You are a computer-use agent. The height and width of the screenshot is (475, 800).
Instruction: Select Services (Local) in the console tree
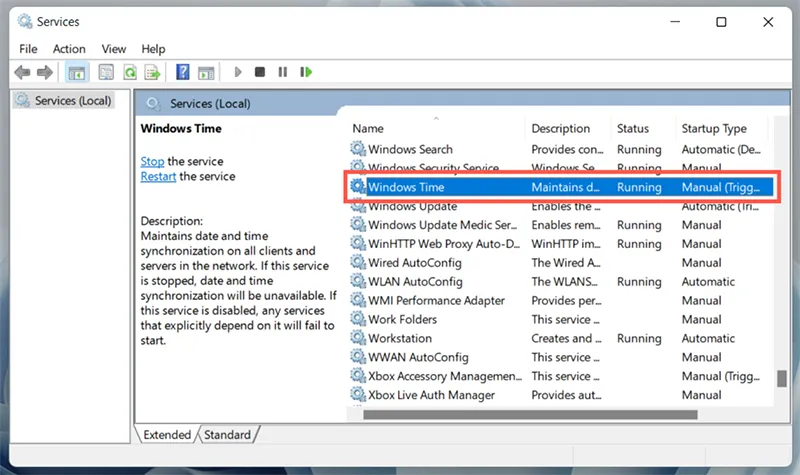click(72, 101)
